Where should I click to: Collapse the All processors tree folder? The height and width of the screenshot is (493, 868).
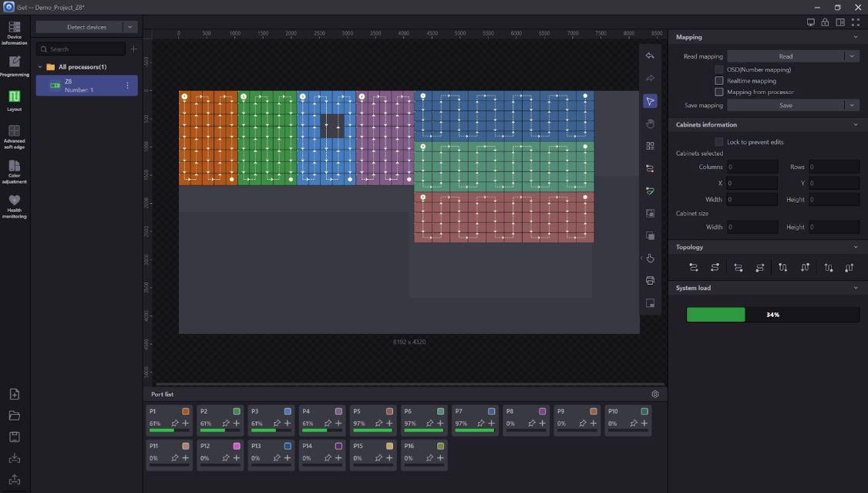[40, 67]
